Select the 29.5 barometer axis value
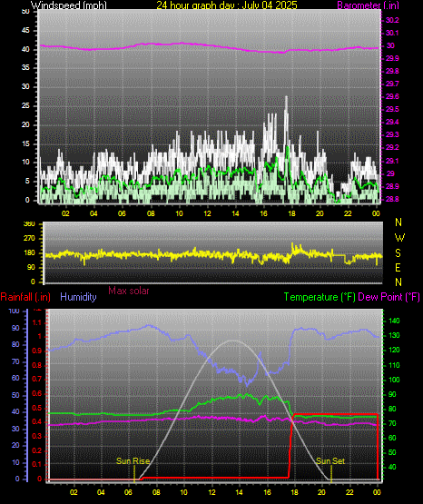 tap(392, 109)
